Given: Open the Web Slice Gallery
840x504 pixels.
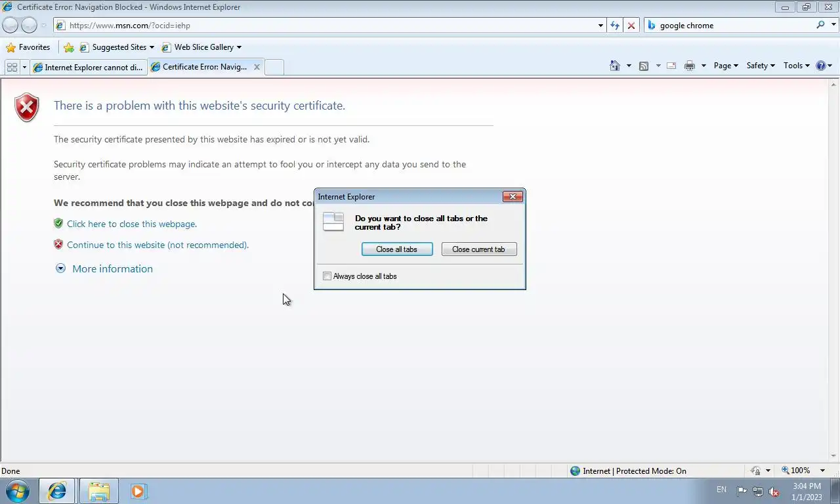Looking at the screenshot, I should (x=201, y=47).
